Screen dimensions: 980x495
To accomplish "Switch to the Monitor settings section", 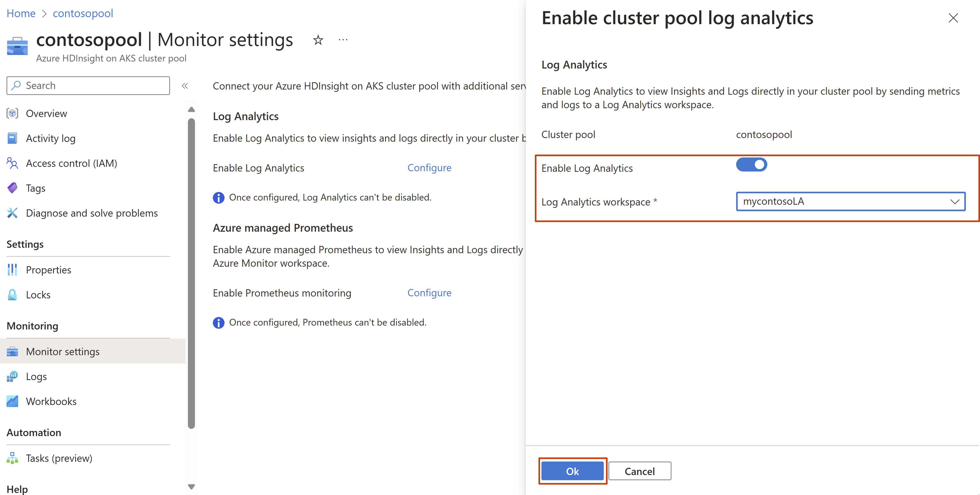I will pos(63,351).
